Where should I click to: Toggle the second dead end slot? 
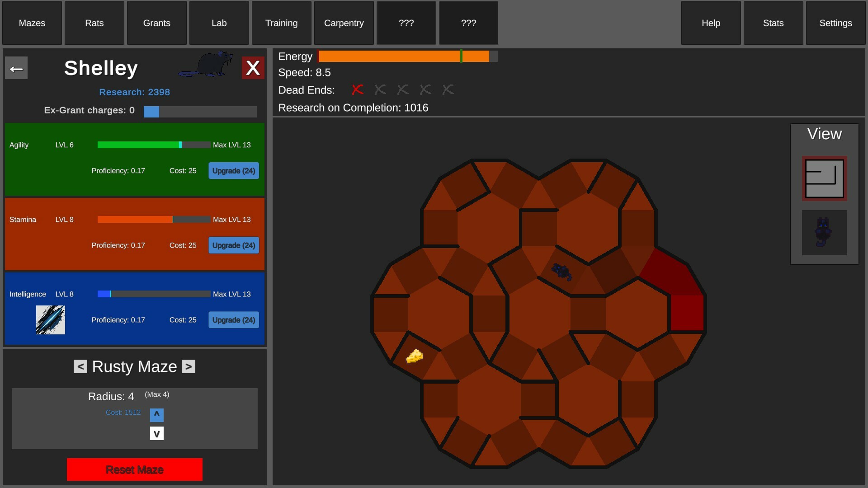tap(380, 89)
